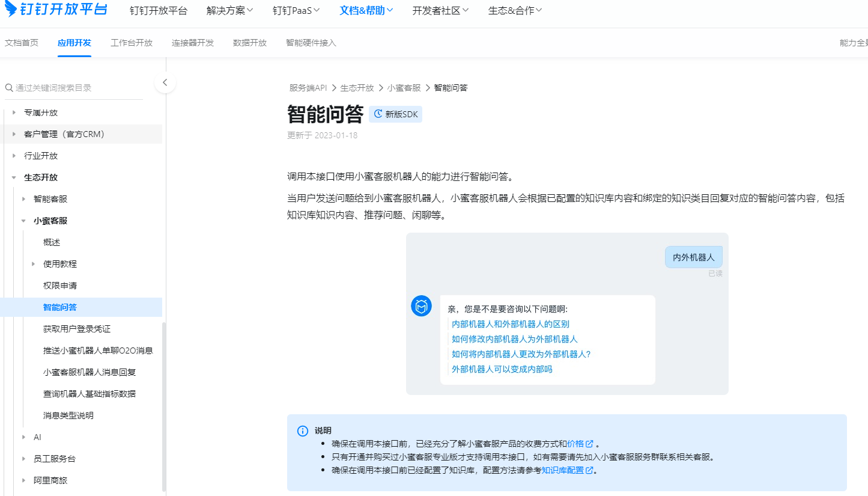Open 消息类型说明 in the sidebar
Image resolution: width=868 pixels, height=496 pixels.
(68, 415)
